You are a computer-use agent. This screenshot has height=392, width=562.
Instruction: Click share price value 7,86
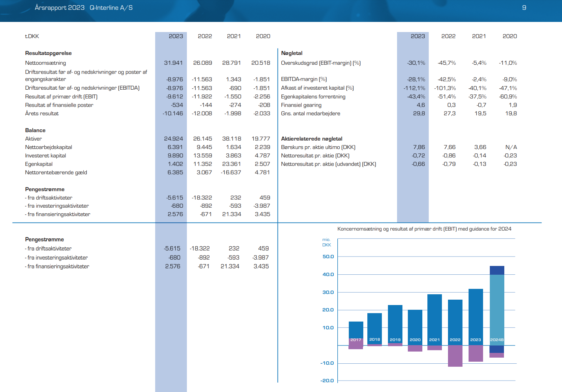419,147
